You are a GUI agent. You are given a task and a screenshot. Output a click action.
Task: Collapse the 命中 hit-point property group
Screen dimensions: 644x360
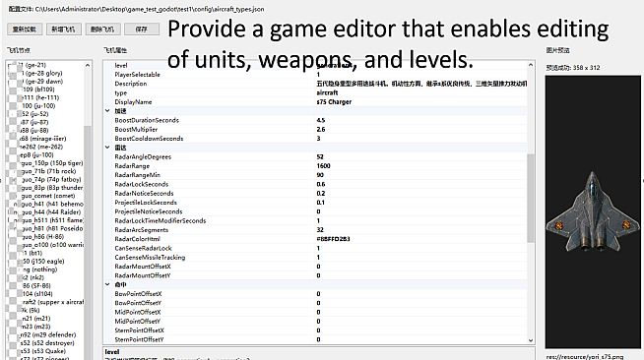(107, 284)
